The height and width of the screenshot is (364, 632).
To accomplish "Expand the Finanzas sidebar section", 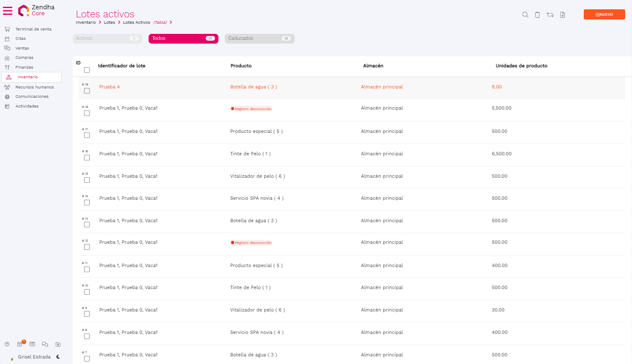I will pos(24,67).
